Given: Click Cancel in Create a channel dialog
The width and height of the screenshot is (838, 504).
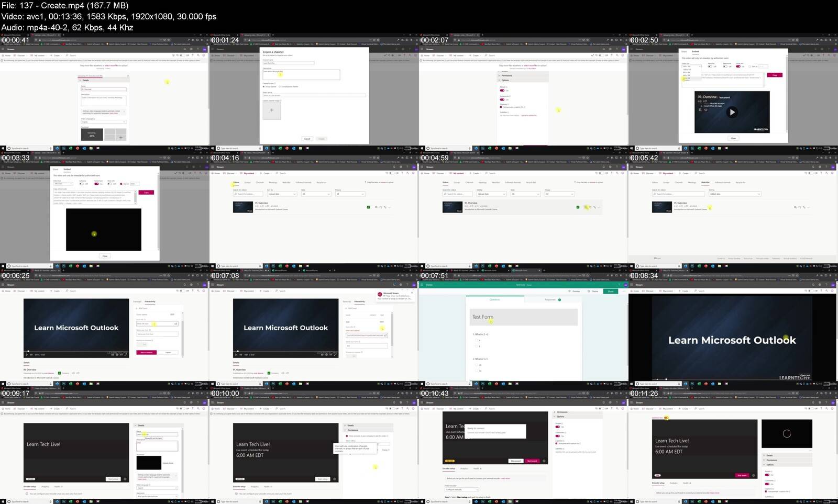Looking at the screenshot, I should click(x=307, y=139).
